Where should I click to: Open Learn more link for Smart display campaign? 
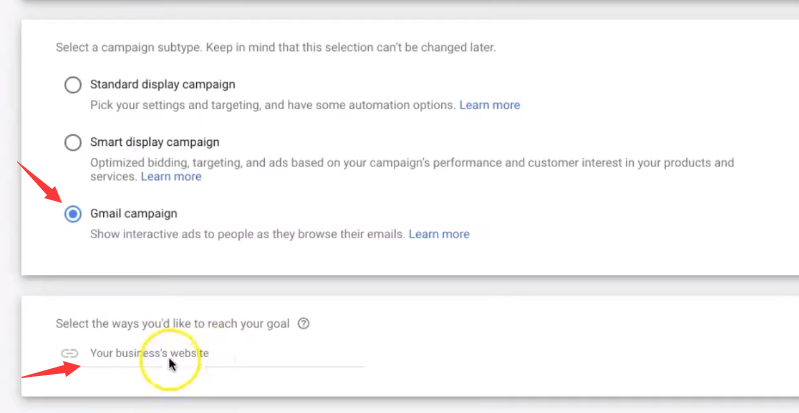171,176
